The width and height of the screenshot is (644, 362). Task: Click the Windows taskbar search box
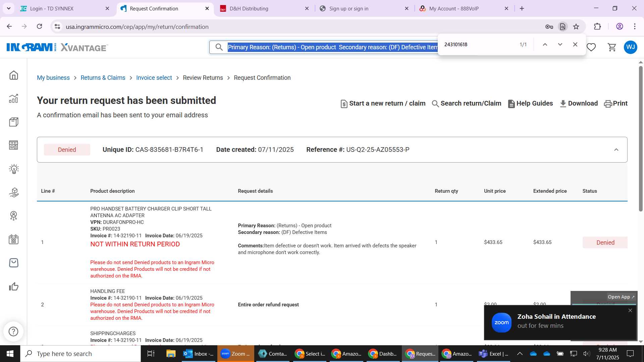(x=80, y=354)
